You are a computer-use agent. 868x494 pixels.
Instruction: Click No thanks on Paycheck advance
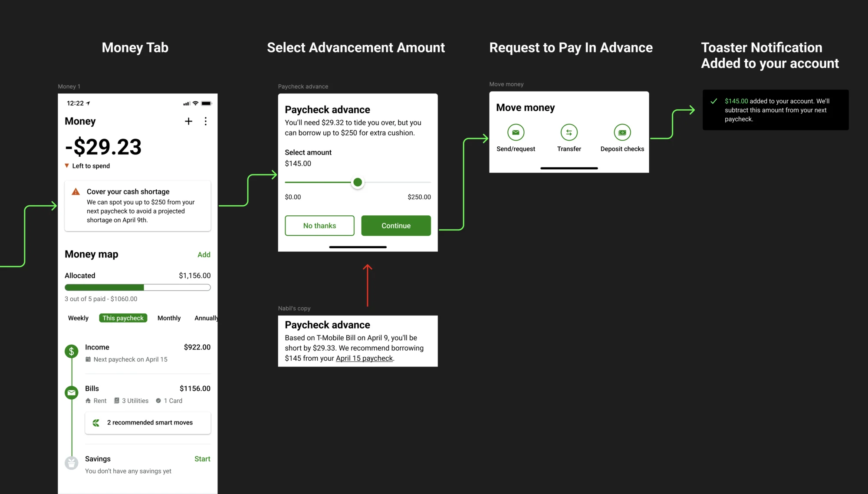click(x=319, y=226)
